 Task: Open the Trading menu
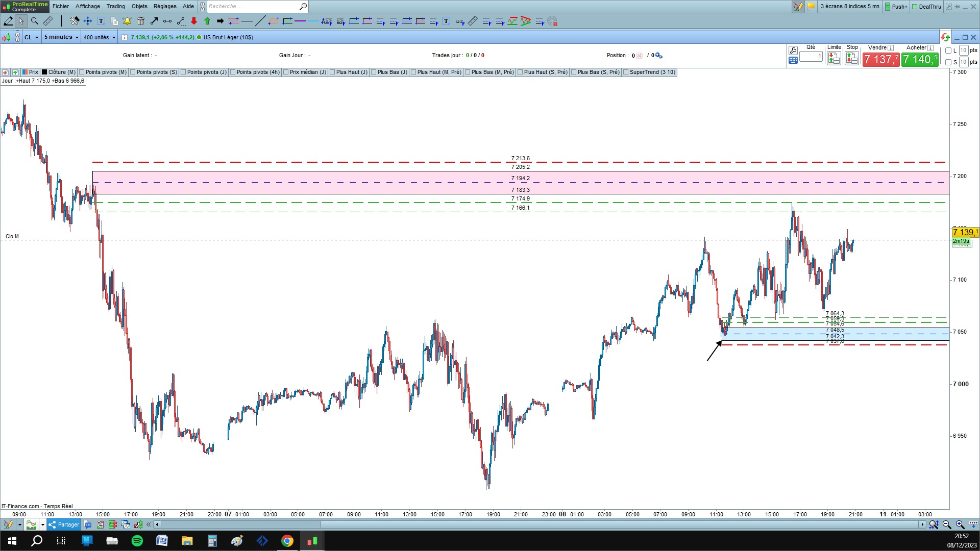click(115, 6)
